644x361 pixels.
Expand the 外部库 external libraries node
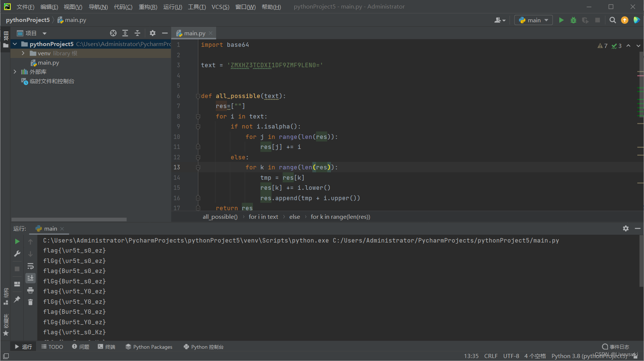tap(15, 72)
